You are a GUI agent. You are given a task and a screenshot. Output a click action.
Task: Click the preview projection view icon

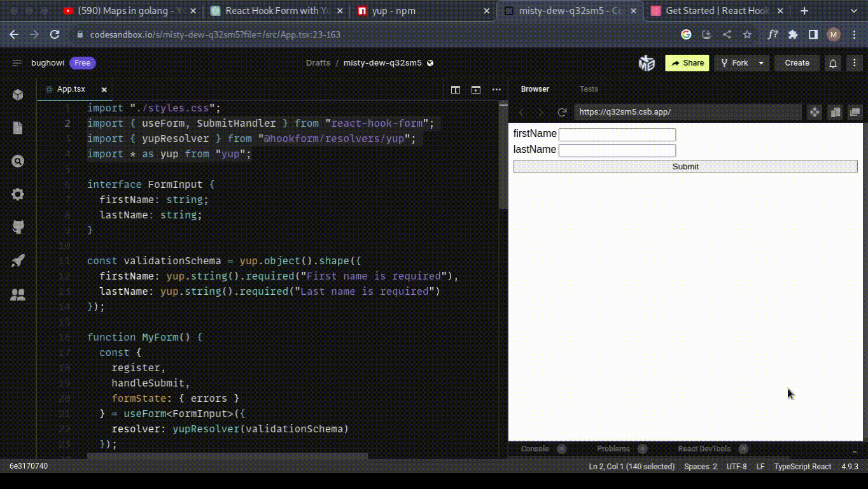pos(835,112)
